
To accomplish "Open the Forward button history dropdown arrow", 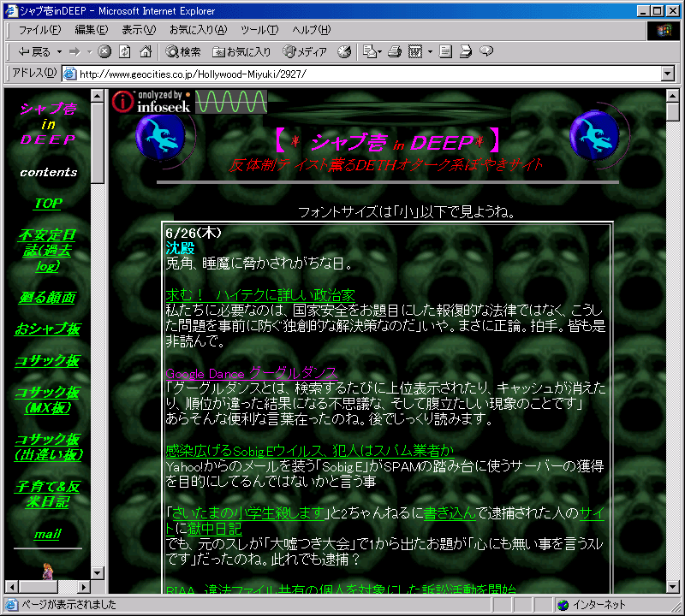I will 90,52.
